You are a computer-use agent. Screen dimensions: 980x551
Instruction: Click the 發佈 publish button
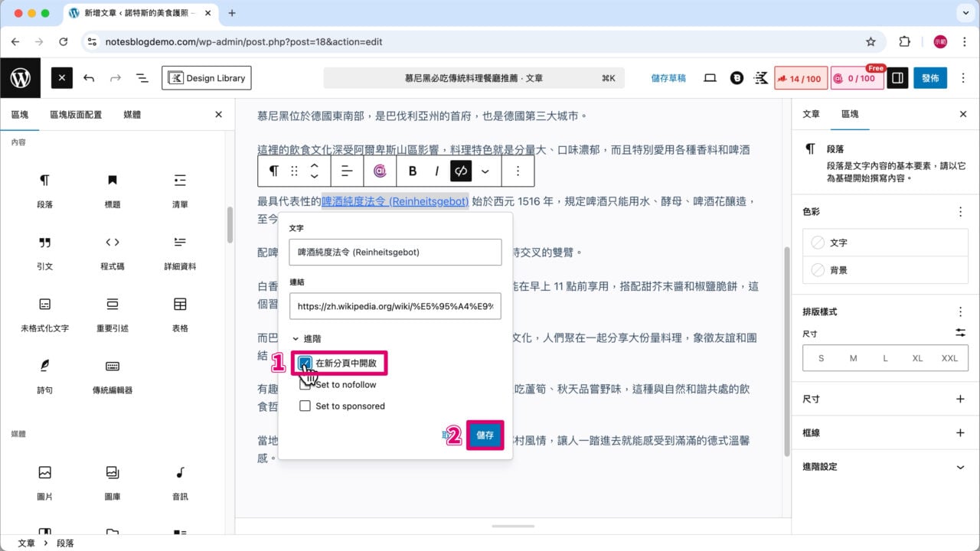929,77
